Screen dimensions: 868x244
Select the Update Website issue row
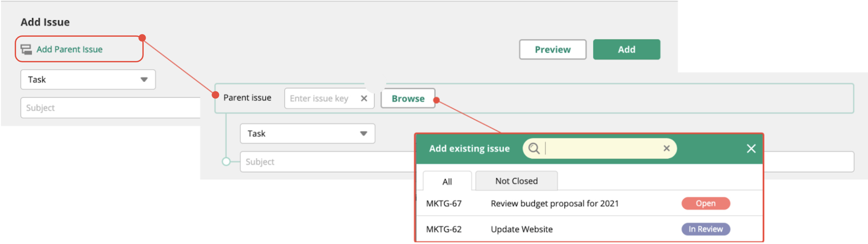pos(521,229)
